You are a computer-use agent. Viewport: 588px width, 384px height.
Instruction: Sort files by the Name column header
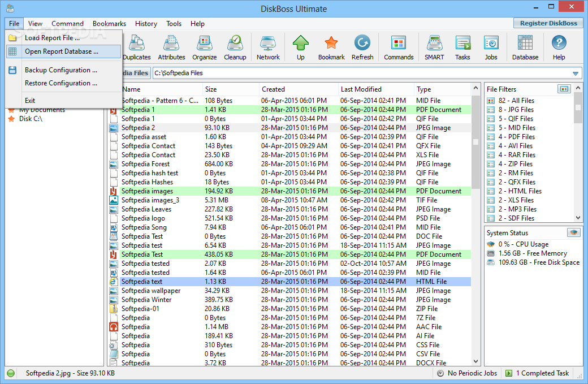(x=161, y=89)
